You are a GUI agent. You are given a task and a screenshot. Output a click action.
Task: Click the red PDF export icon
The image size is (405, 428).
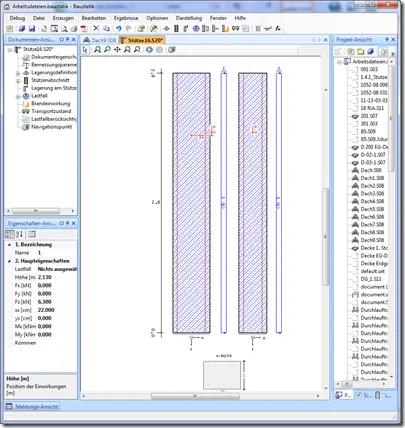click(x=84, y=29)
